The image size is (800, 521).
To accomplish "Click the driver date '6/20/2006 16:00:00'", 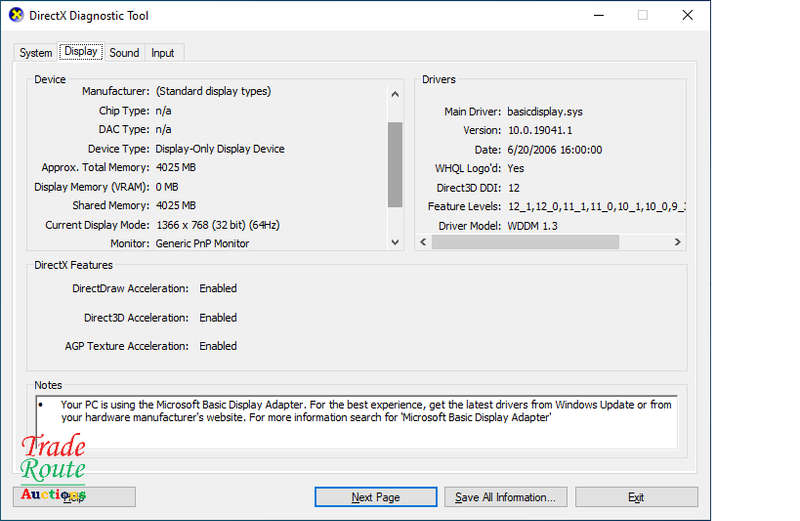I will [x=555, y=150].
